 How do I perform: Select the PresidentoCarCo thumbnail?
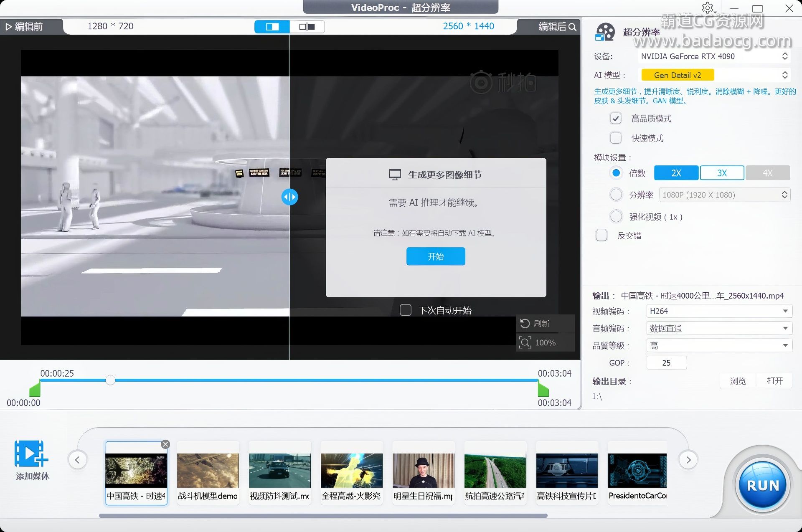637,473
